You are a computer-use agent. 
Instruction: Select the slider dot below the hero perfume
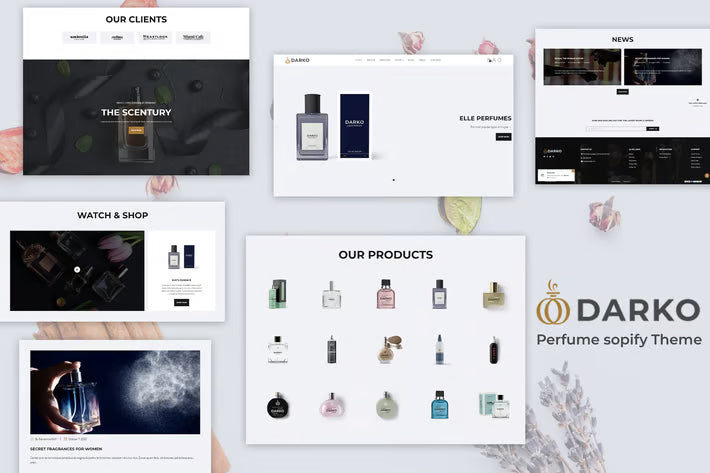point(393,180)
